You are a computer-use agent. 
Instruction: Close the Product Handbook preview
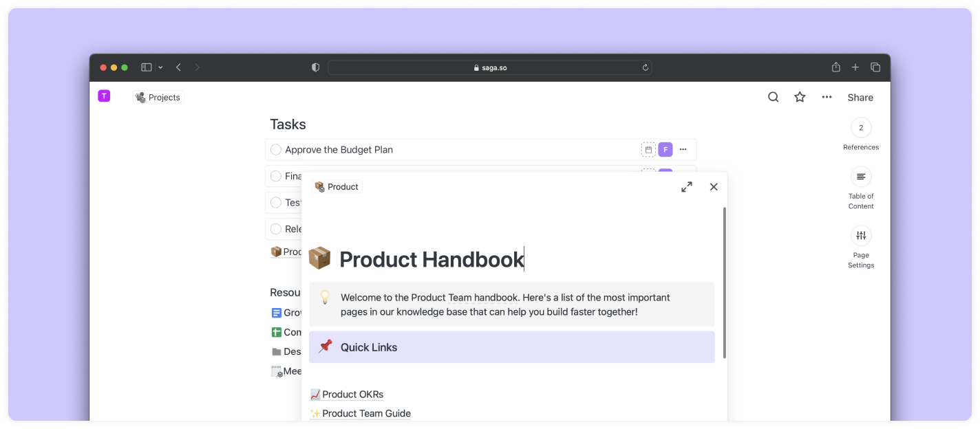714,187
